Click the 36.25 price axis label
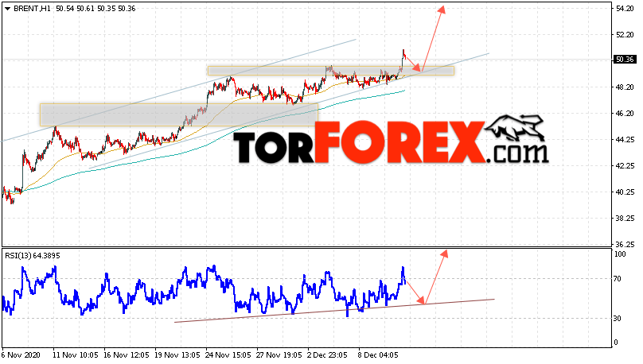The width and height of the screenshot is (643, 364). coord(625,245)
